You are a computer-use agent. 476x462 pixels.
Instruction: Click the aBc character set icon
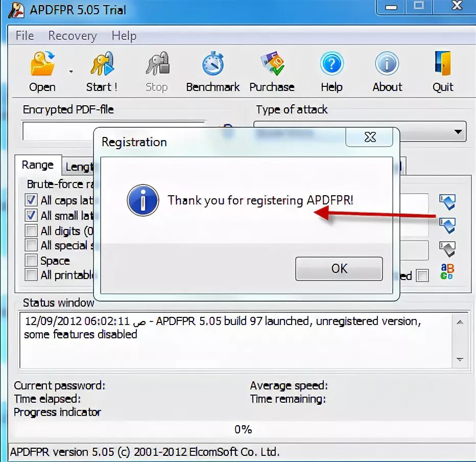[448, 271]
